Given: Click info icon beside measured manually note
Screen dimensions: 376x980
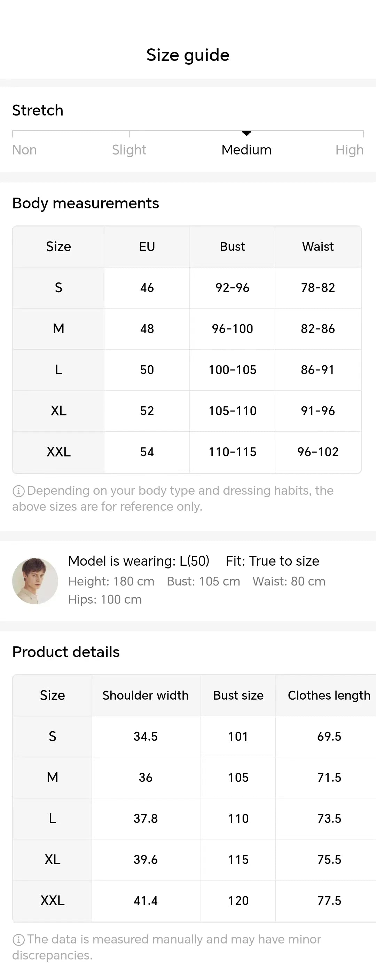Looking at the screenshot, I should (x=18, y=940).
